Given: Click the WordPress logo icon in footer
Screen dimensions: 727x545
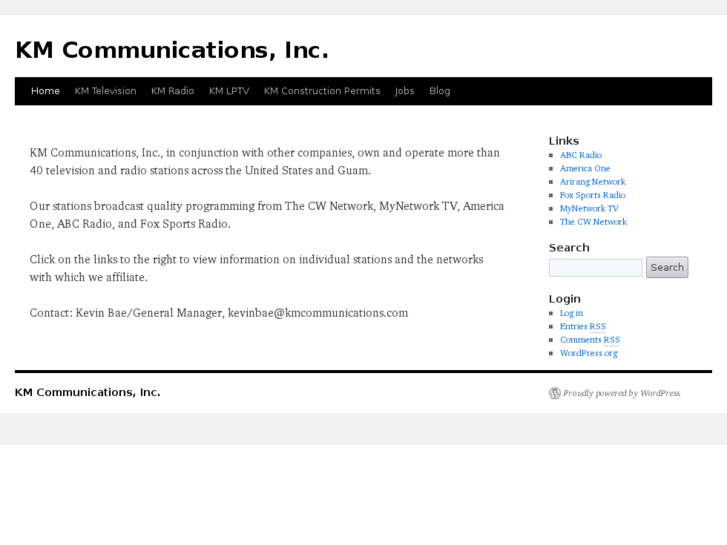Looking at the screenshot, I should [555, 393].
